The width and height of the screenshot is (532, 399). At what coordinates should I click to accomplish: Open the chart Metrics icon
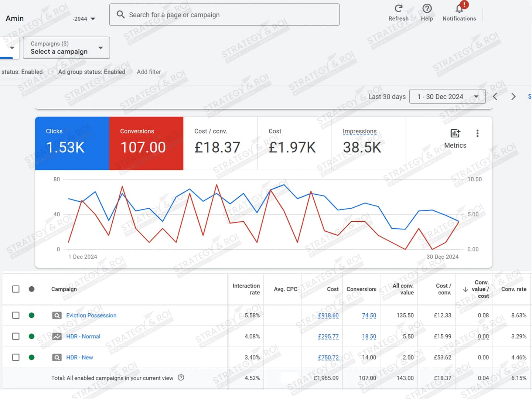tap(455, 133)
